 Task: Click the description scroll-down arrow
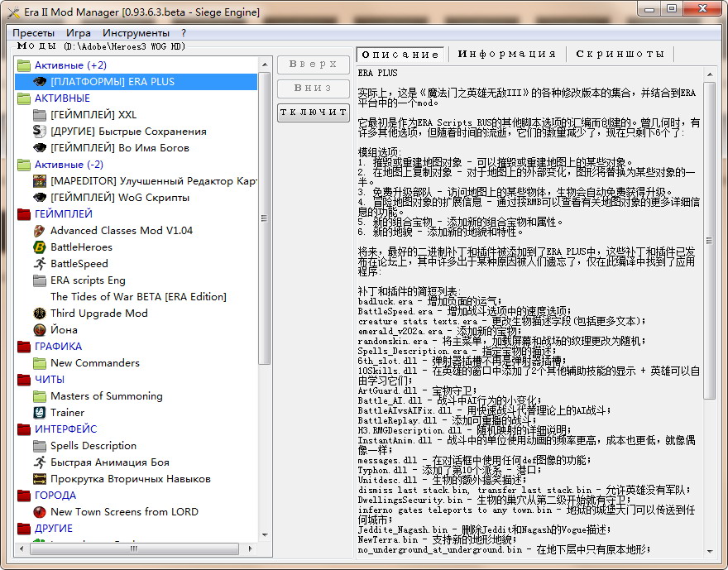coord(710,551)
